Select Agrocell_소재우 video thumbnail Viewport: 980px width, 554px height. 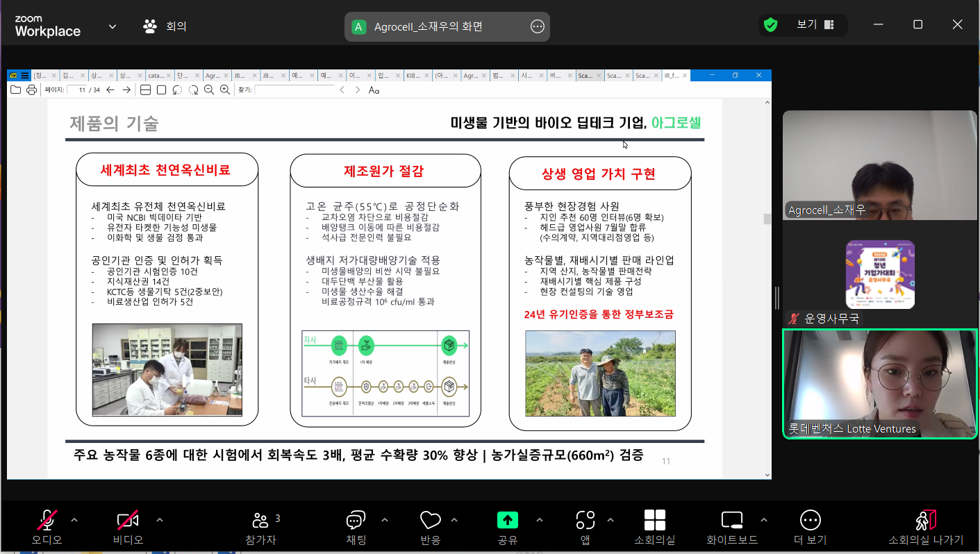tap(879, 165)
